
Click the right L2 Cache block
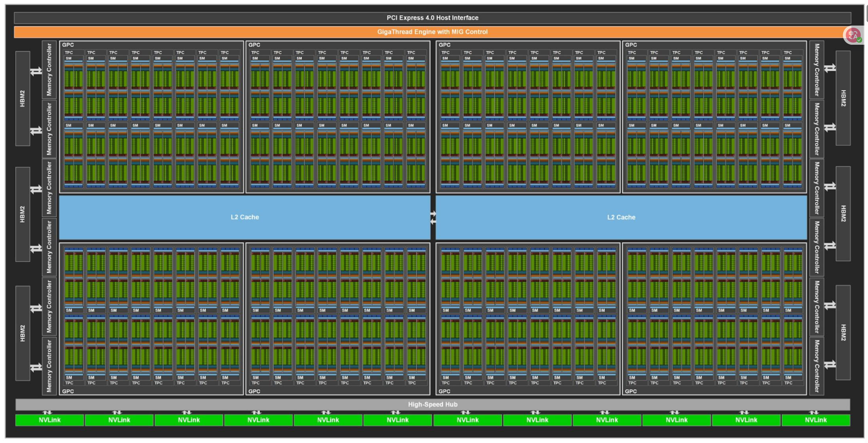pos(621,217)
